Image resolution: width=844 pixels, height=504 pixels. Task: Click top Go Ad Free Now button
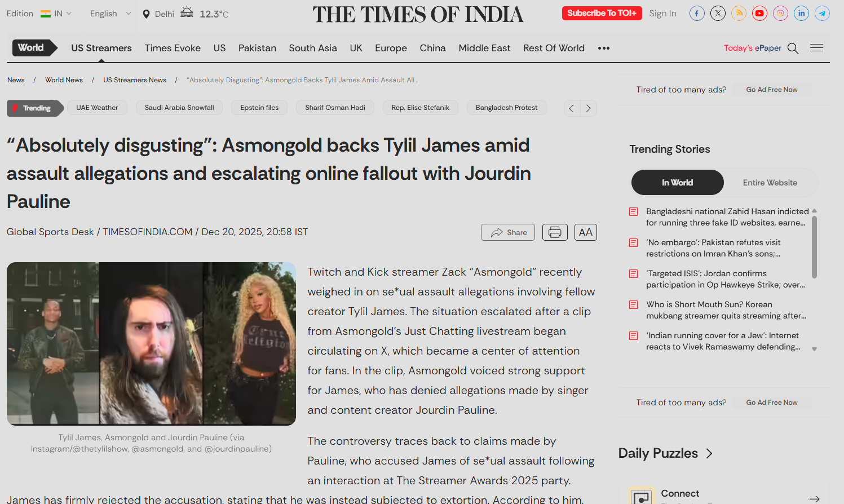pos(772,90)
